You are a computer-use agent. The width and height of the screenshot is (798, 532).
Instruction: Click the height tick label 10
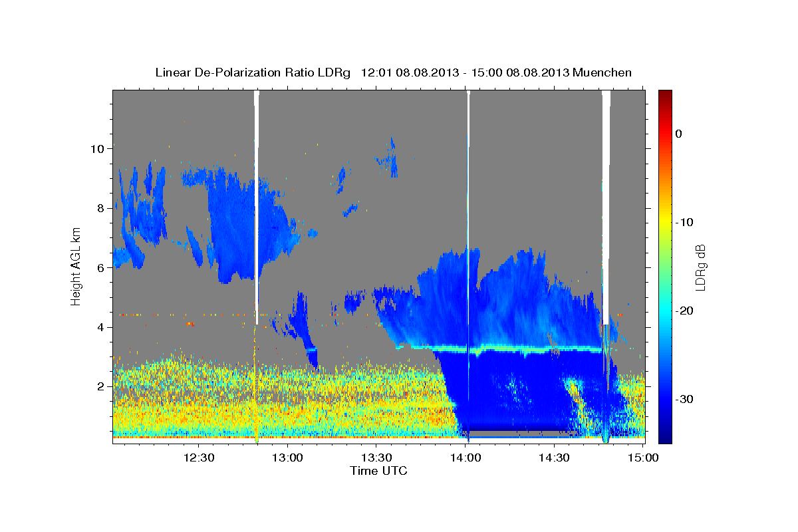click(96, 148)
